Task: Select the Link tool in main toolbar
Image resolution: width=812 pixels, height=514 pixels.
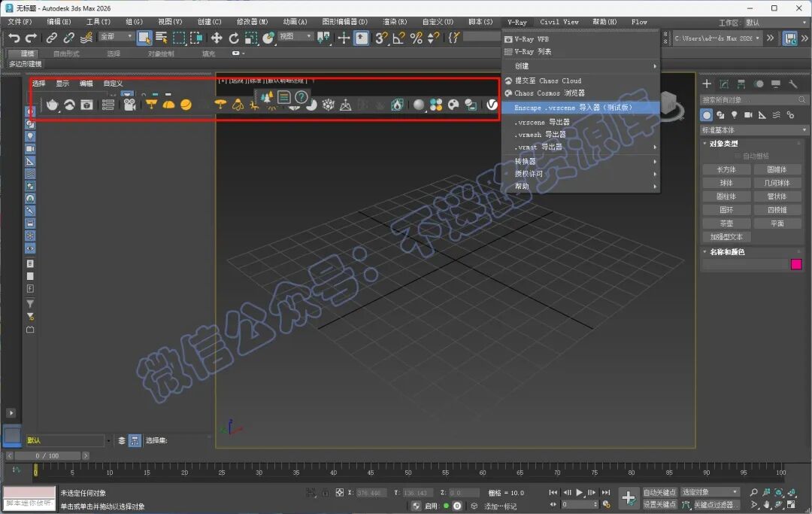Action: [51, 38]
